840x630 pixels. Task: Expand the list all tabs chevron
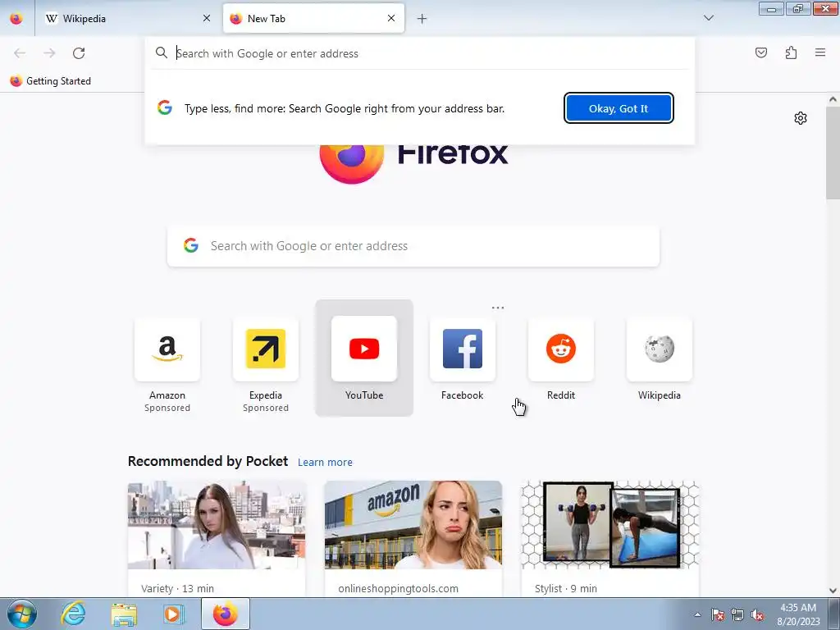coord(708,18)
